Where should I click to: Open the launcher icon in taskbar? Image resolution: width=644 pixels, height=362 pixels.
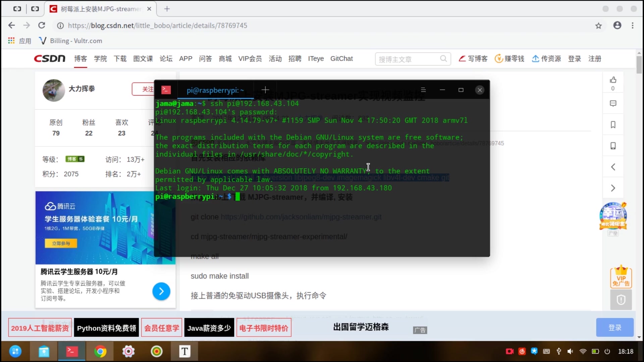click(15, 351)
